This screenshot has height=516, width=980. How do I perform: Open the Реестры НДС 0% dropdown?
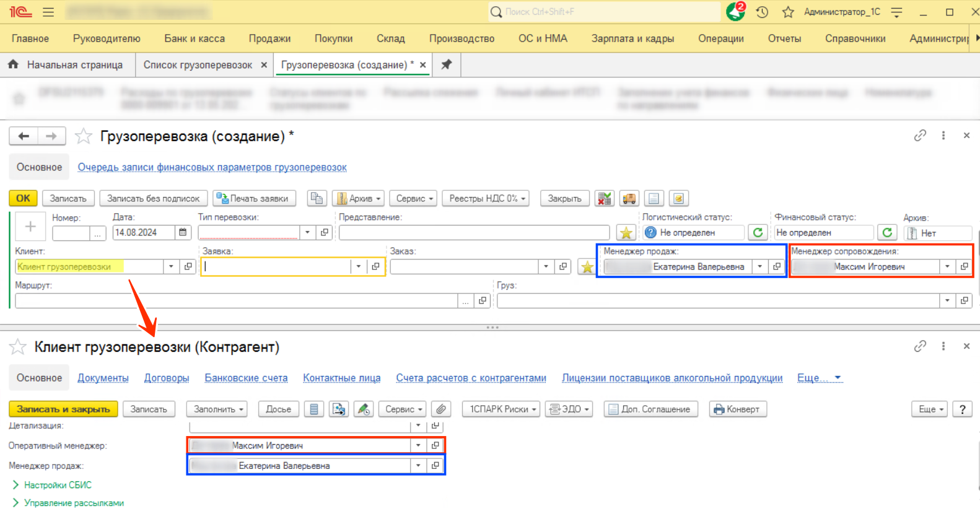pos(486,198)
